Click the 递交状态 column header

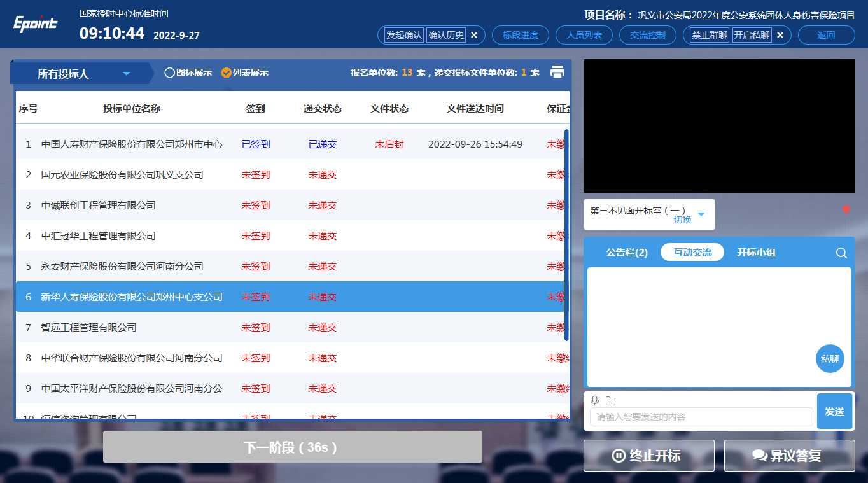coord(323,109)
